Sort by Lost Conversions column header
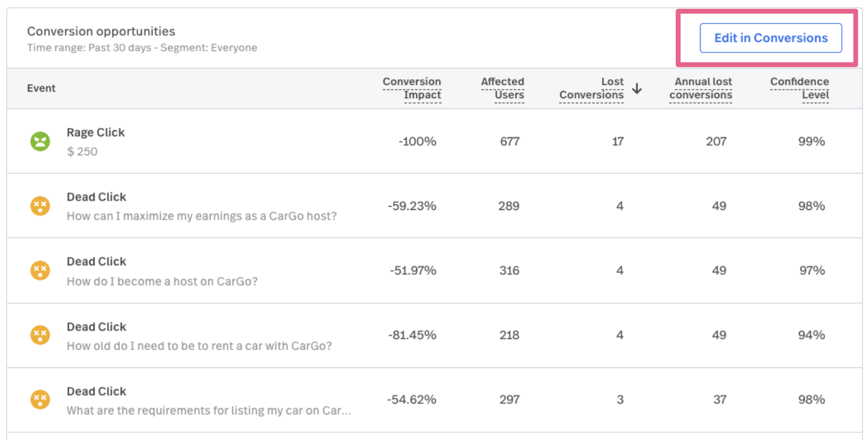Viewport: 868px width, 440px height. click(592, 88)
